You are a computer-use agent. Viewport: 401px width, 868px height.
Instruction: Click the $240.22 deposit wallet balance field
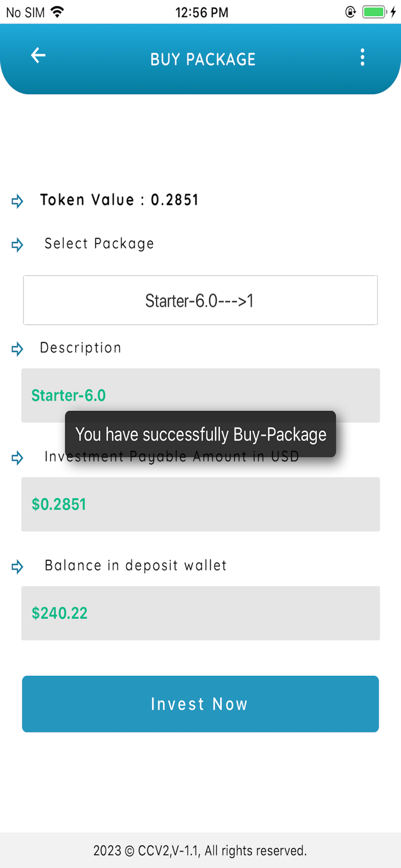click(x=200, y=613)
